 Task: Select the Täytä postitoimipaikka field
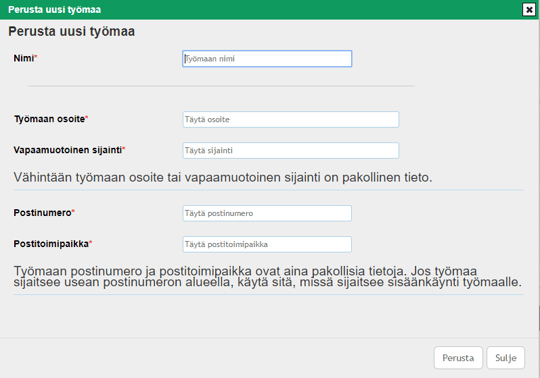click(267, 244)
